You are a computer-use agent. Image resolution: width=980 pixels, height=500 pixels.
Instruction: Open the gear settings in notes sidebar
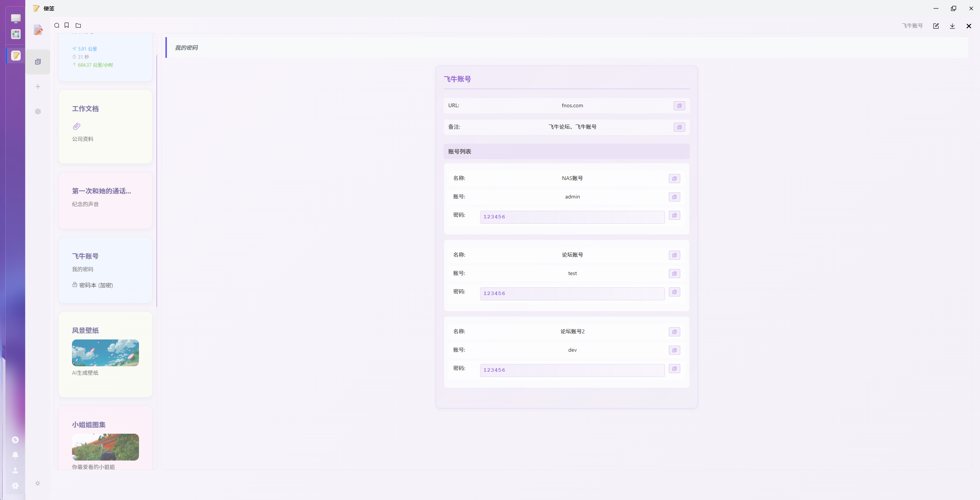click(38, 111)
